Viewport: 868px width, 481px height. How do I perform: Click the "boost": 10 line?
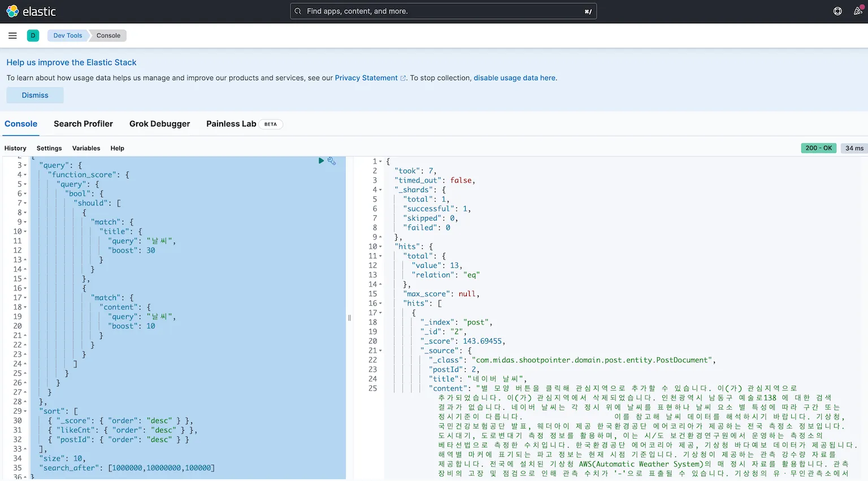133,326
